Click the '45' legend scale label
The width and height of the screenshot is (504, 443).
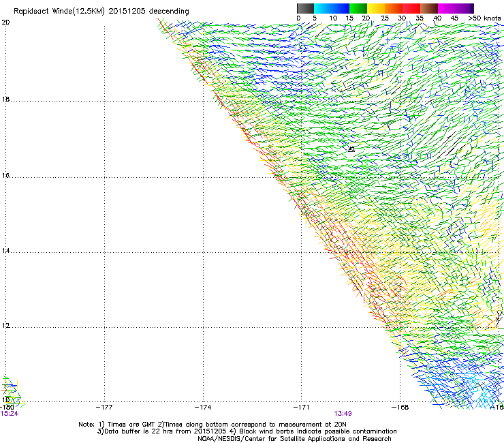coord(454,18)
